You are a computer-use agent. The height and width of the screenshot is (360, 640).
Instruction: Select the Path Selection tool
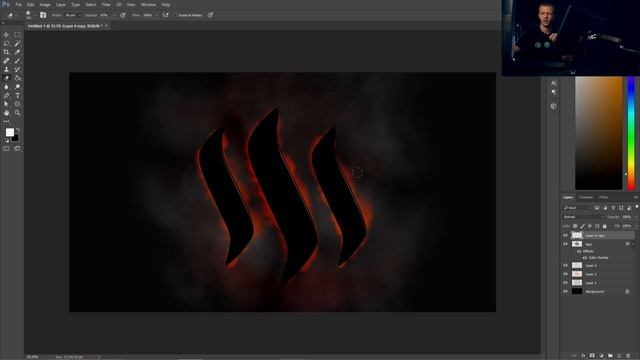pyautogui.click(x=6, y=104)
